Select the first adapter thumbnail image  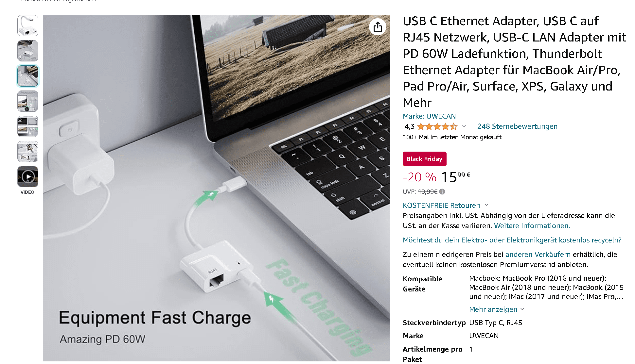28,25
